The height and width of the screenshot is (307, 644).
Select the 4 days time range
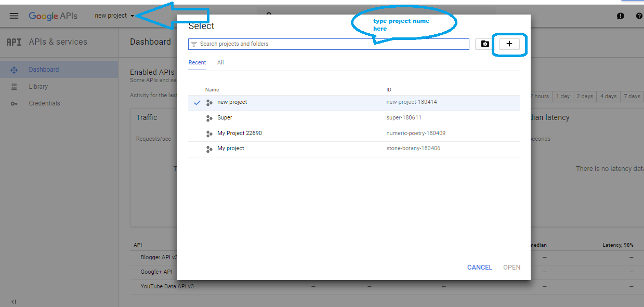pyautogui.click(x=608, y=96)
